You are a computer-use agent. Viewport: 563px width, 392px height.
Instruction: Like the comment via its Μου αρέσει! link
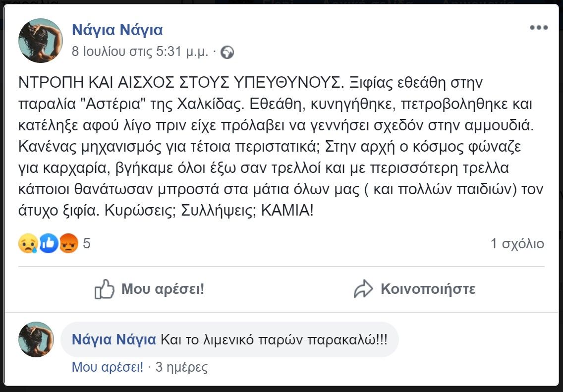[108, 368]
